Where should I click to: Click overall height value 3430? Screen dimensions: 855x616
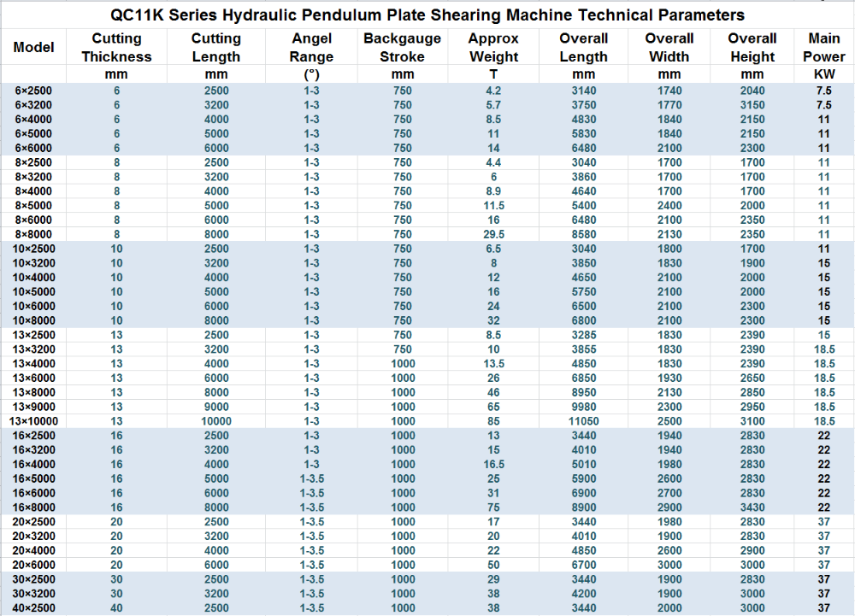(x=752, y=507)
